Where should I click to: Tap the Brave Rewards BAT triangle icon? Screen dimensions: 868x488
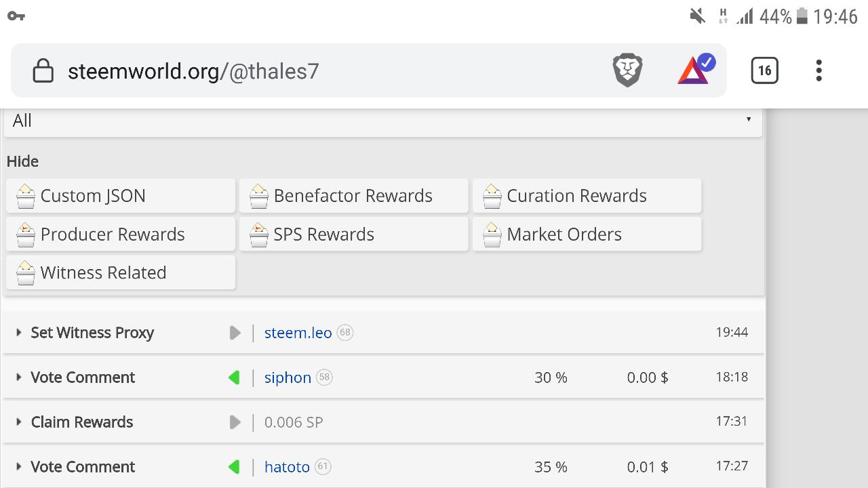click(694, 70)
